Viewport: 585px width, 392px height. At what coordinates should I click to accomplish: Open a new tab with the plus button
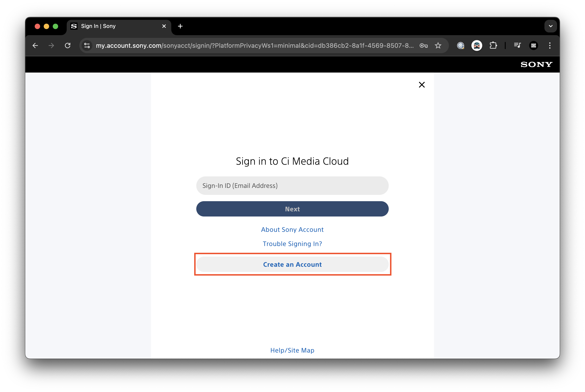(180, 26)
